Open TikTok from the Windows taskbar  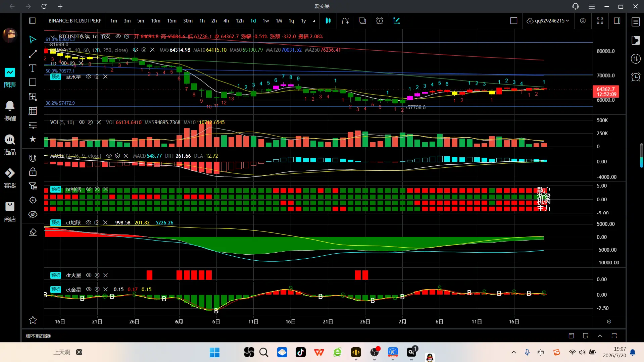point(300,352)
